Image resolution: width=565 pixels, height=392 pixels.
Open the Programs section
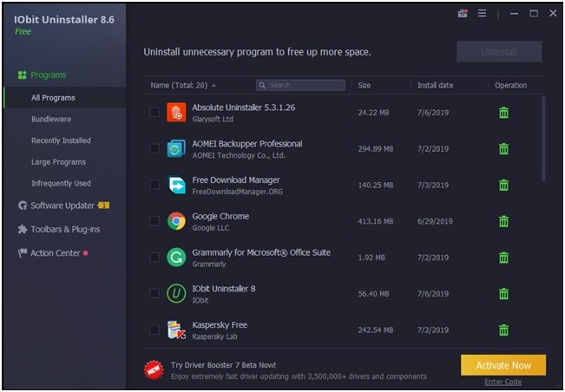(x=49, y=75)
